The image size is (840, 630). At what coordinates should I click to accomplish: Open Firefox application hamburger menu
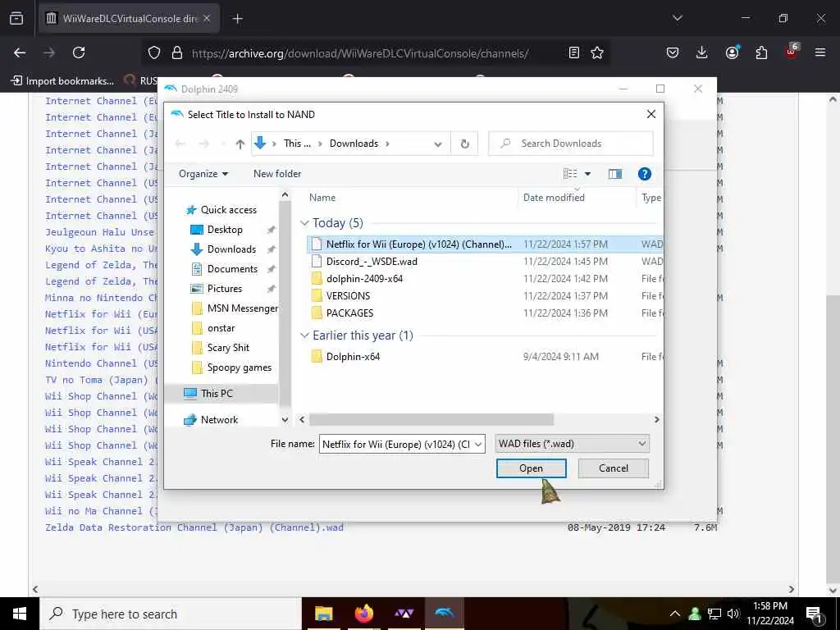819,52
